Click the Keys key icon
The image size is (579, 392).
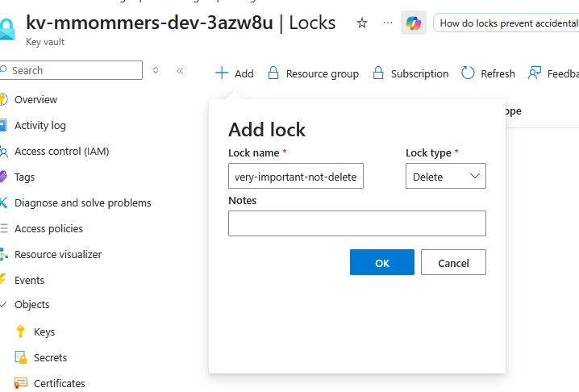click(21, 332)
